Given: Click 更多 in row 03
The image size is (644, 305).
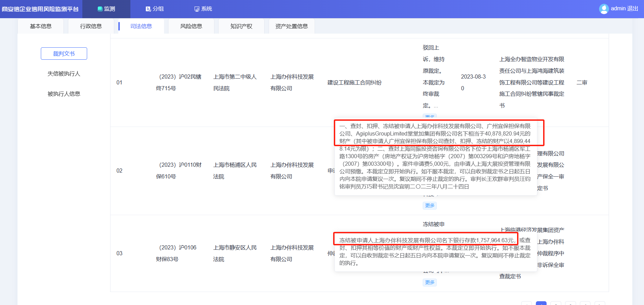Looking at the screenshot, I should (430, 282).
